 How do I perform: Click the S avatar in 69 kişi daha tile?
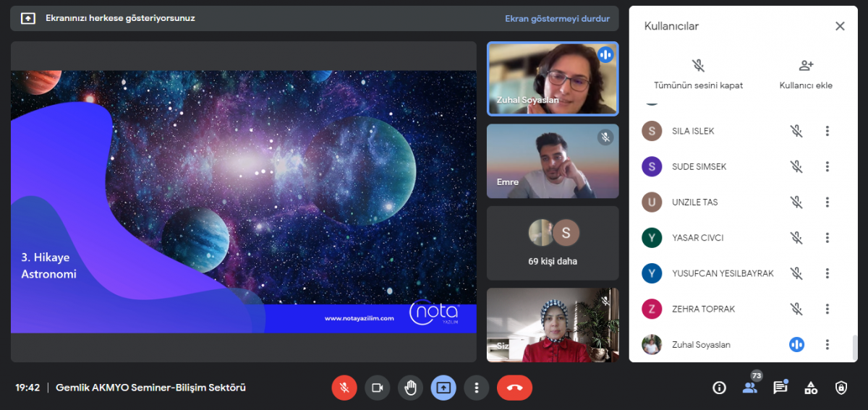click(x=566, y=233)
